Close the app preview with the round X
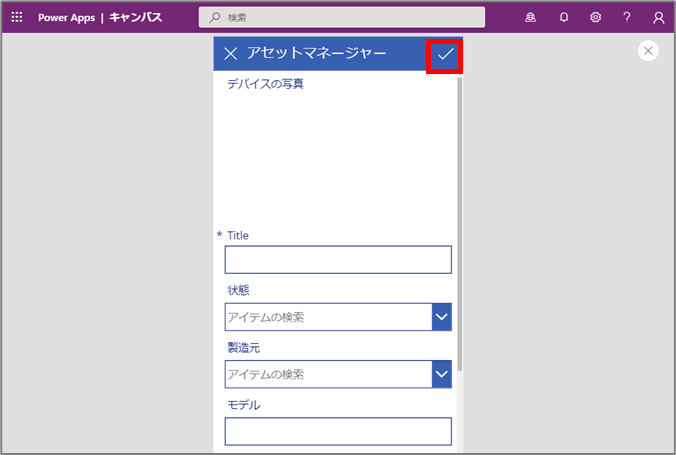The image size is (676, 455). 648,51
